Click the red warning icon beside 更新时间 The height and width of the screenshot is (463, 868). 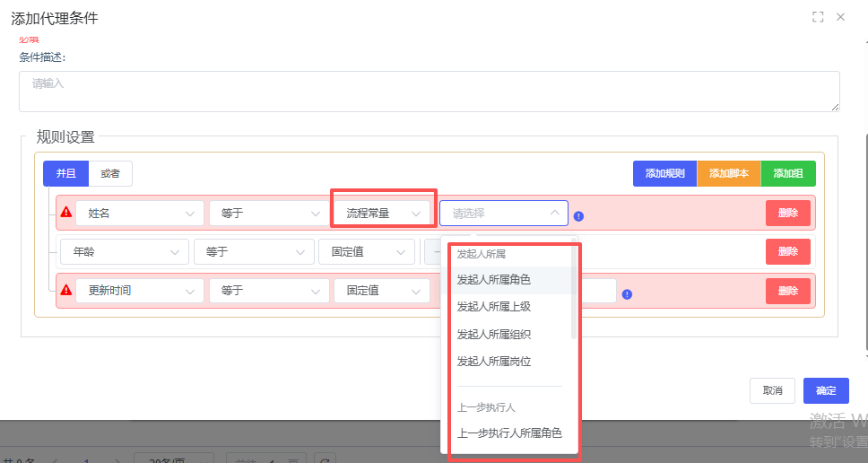coord(65,290)
